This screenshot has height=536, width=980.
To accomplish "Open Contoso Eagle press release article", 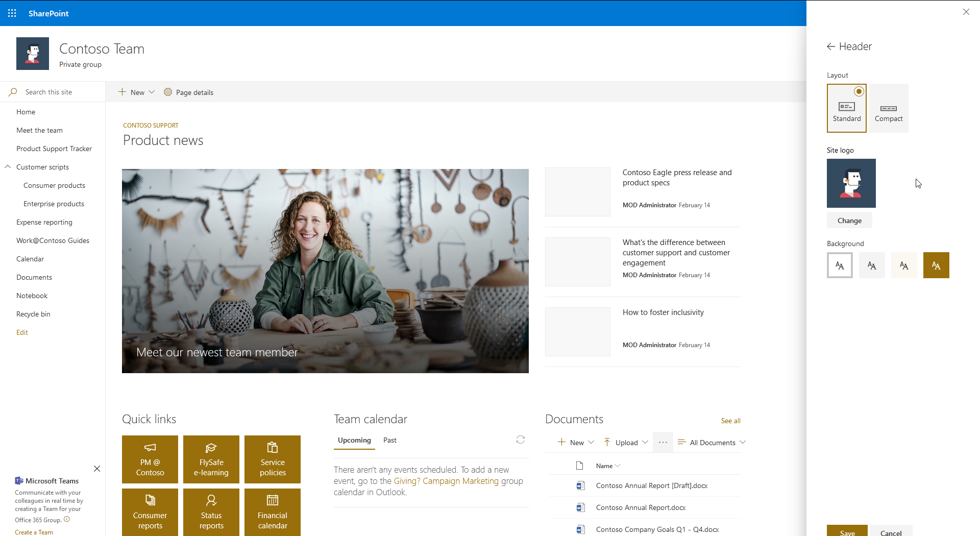I will pyautogui.click(x=677, y=178).
